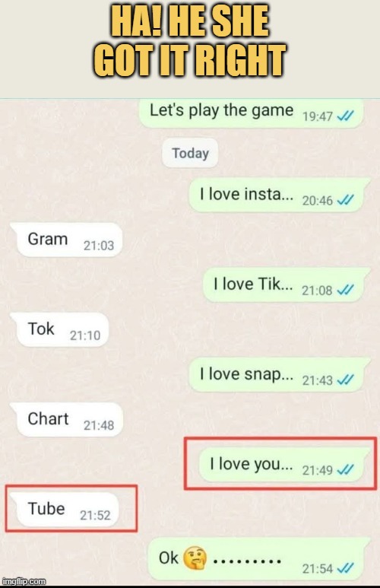Click the read ticks beside 19:47
This screenshot has height=588, width=380.
pos(345,116)
